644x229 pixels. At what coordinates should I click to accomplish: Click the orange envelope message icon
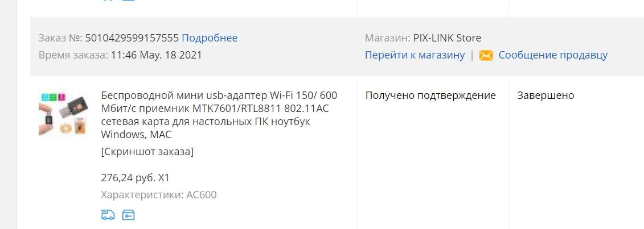pos(486,55)
